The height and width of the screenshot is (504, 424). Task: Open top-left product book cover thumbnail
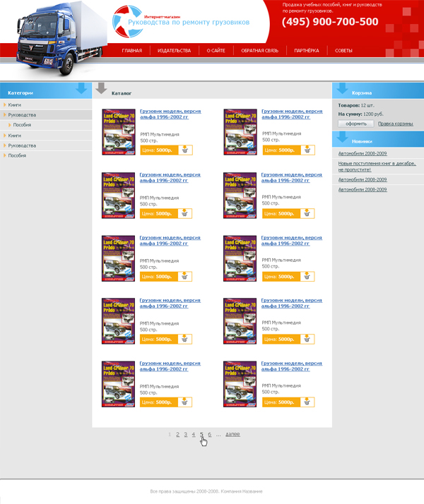pos(118,132)
